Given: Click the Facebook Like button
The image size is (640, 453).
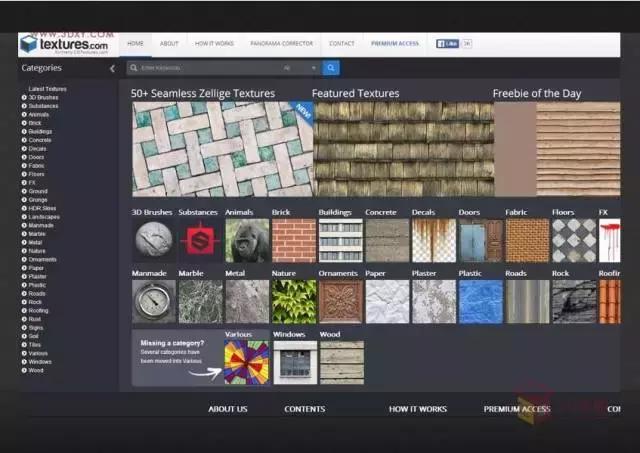Looking at the screenshot, I should coord(447,44).
